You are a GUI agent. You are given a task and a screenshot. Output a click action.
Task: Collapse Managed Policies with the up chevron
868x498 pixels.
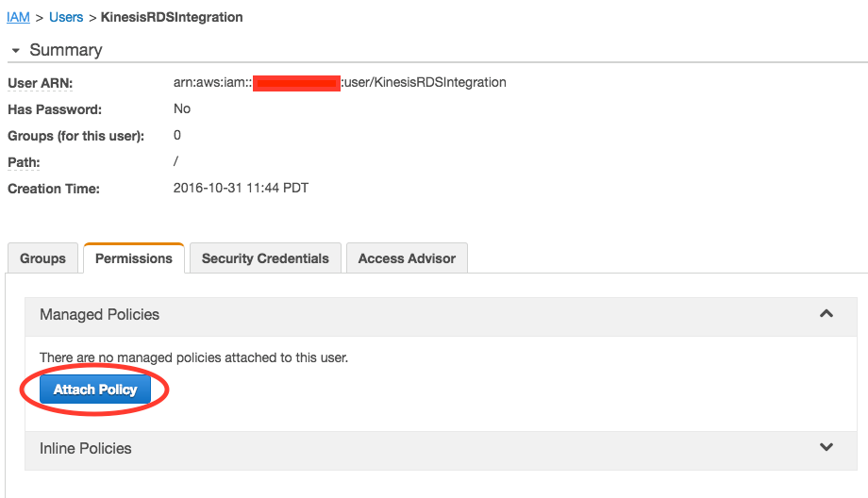826,314
